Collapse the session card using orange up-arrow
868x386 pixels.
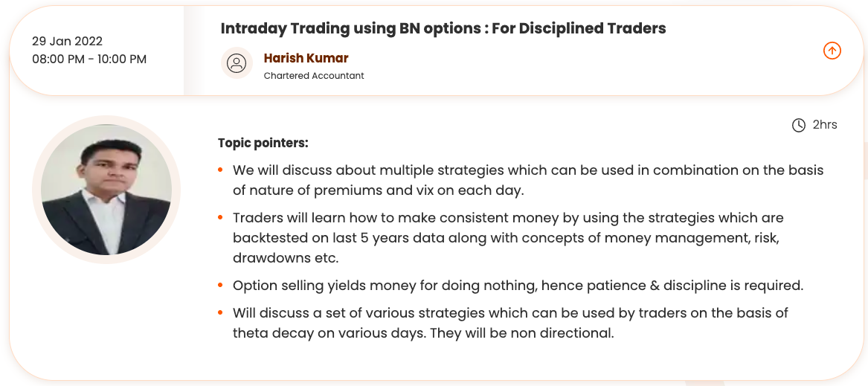[832, 51]
